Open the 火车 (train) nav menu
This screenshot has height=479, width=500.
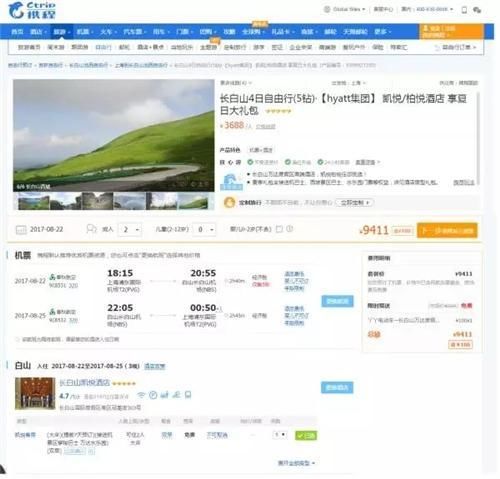tap(108, 32)
